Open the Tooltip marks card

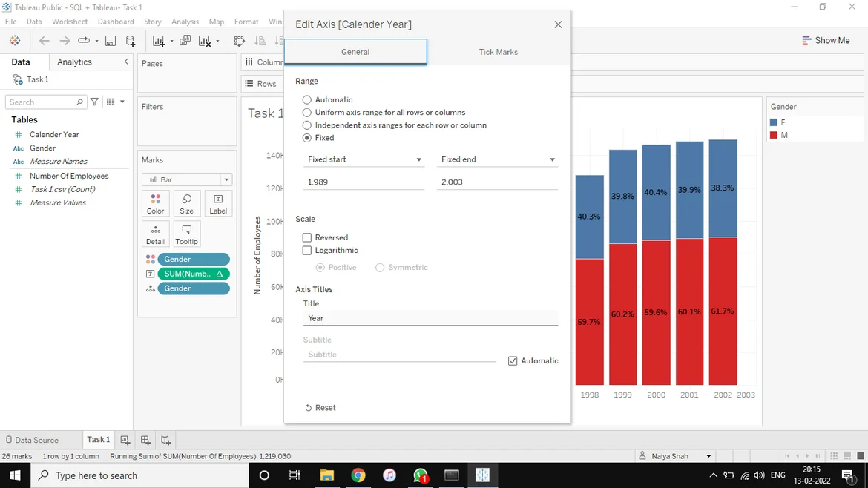(186, 234)
